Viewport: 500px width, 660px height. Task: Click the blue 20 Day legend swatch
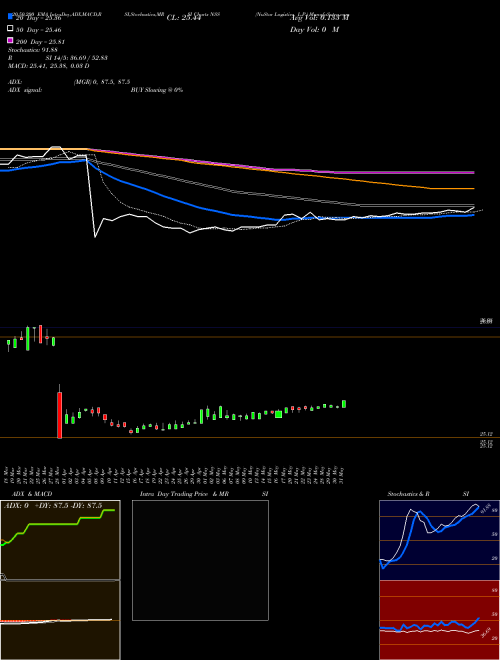point(10,17)
